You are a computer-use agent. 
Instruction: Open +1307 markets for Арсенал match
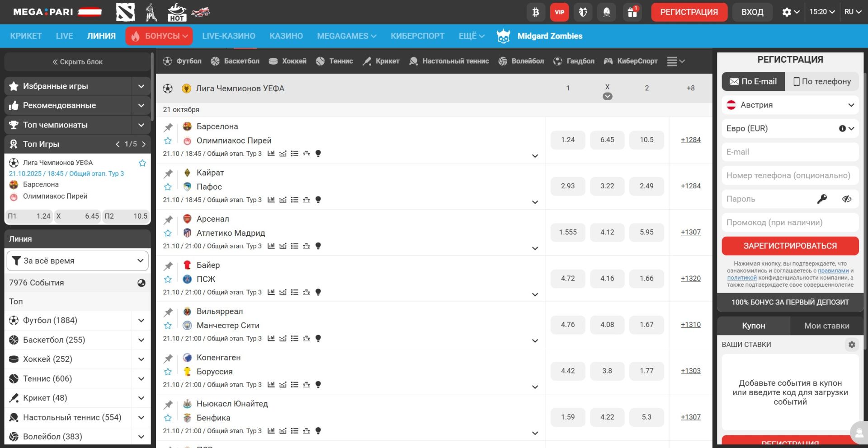pyautogui.click(x=690, y=232)
